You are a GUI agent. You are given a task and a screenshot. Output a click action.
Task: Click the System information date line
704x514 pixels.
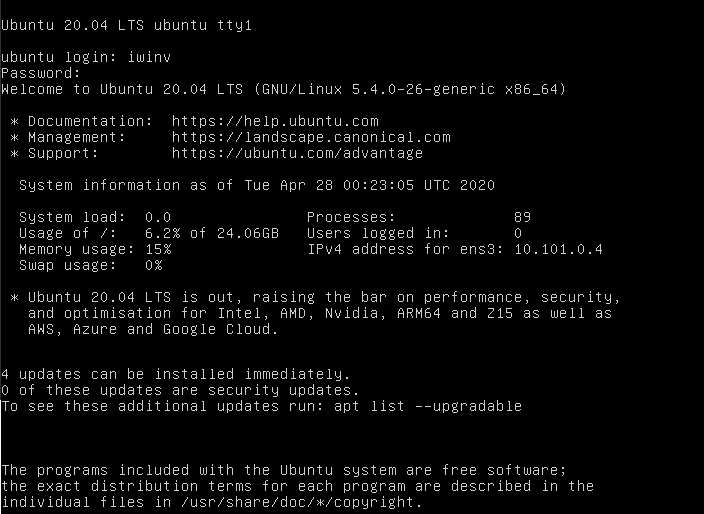click(257, 185)
